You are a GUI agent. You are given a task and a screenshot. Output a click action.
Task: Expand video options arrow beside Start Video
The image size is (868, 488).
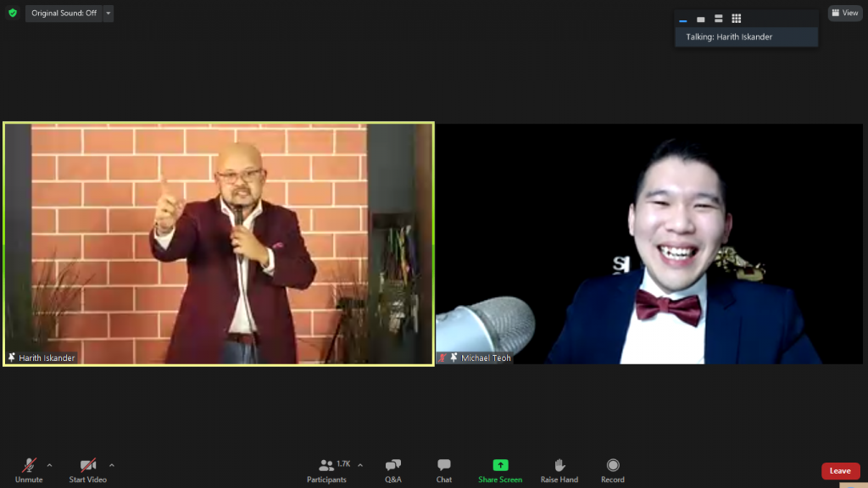[112, 465]
